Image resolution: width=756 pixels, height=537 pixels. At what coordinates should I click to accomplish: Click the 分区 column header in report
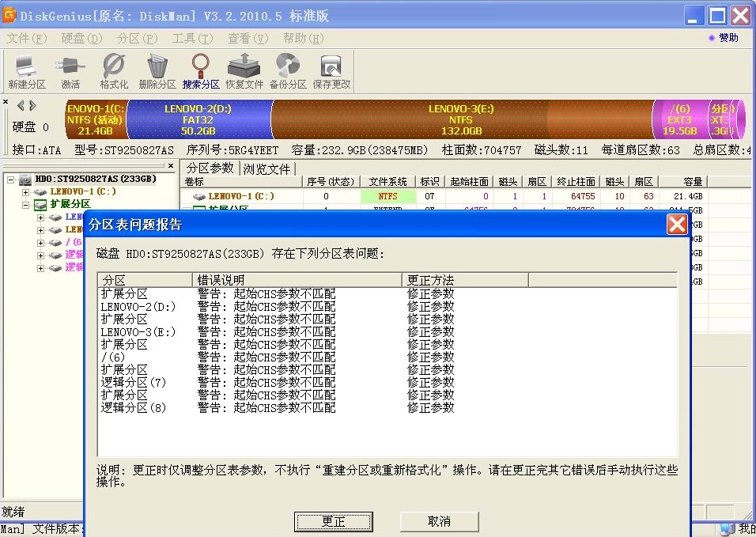click(146, 280)
